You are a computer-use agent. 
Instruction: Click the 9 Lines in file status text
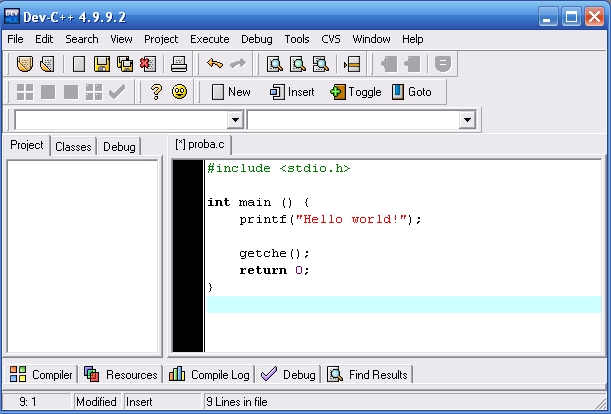pyautogui.click(x=237, y=402)
